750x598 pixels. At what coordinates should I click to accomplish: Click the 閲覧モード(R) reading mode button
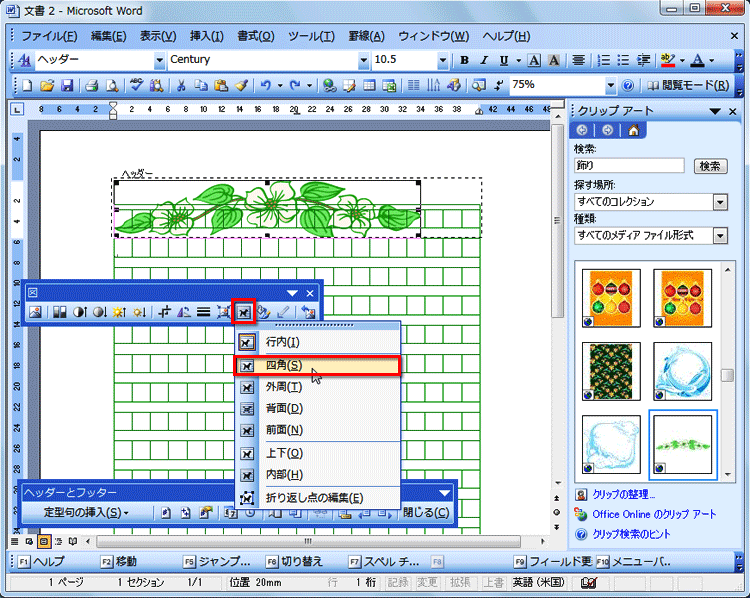687,86
